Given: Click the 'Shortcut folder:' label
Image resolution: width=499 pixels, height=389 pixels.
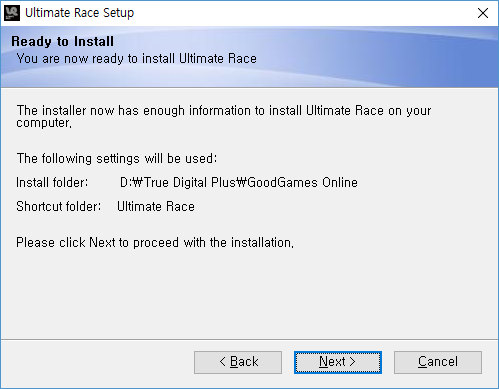Looking at the screenshot, I should pos(58,207).
